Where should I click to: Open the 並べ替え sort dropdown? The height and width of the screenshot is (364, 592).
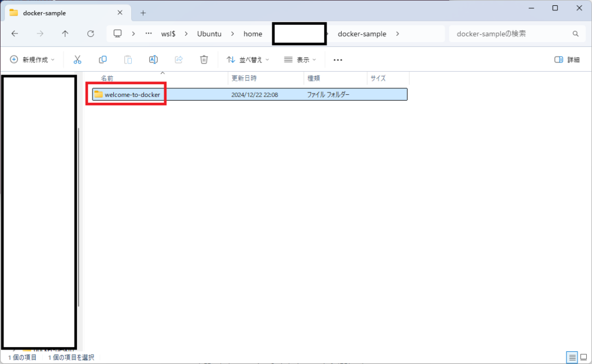(247, 60)
